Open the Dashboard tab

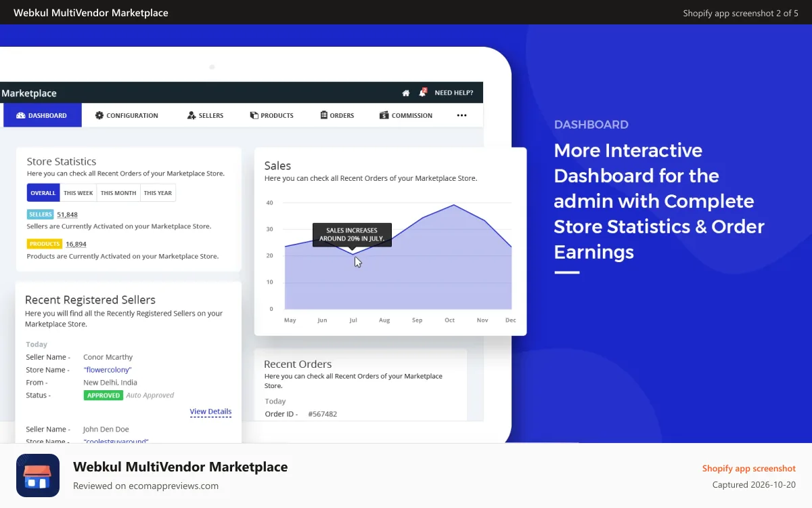point(43,115)
